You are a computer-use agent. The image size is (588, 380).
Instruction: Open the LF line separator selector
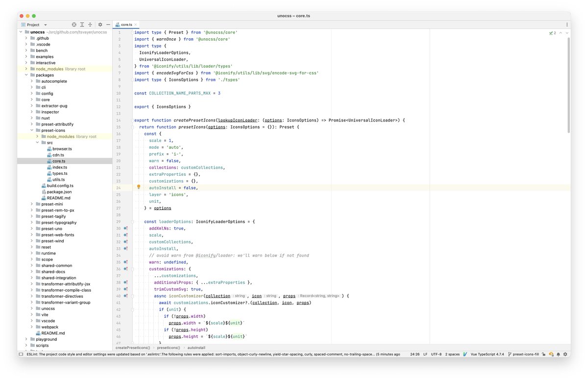click(425, 354)
